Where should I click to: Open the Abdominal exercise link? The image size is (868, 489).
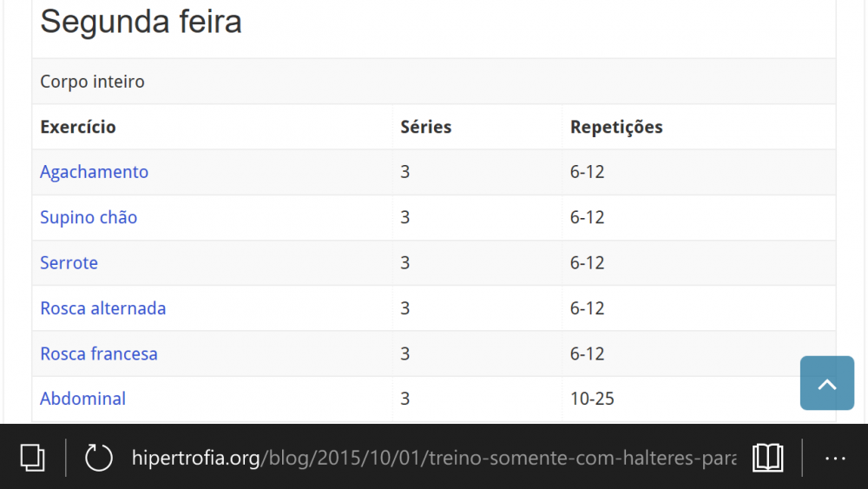point(83,399)
